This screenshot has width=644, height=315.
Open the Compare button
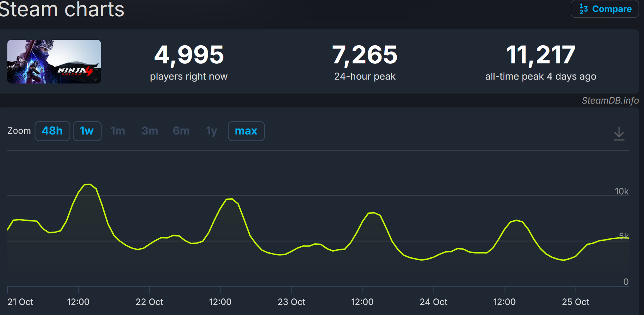(605, 9)
